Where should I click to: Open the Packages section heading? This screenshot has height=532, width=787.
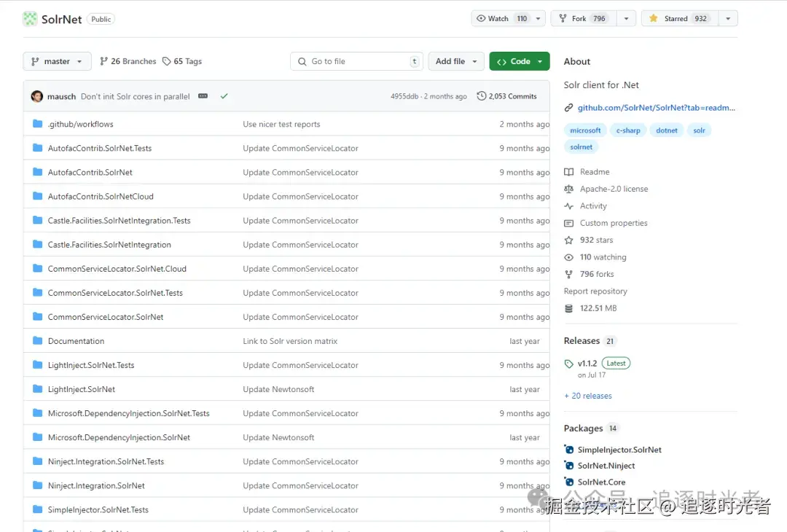point(583,428)
